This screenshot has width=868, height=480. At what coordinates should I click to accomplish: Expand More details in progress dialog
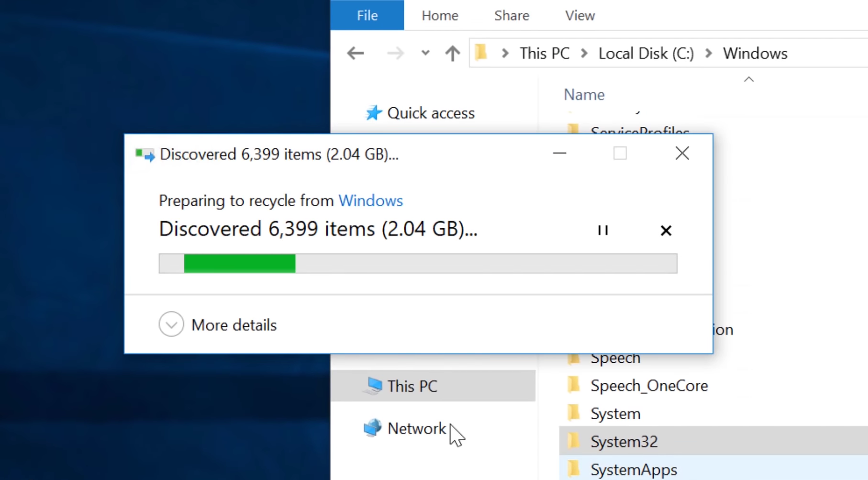click(218, 324)
